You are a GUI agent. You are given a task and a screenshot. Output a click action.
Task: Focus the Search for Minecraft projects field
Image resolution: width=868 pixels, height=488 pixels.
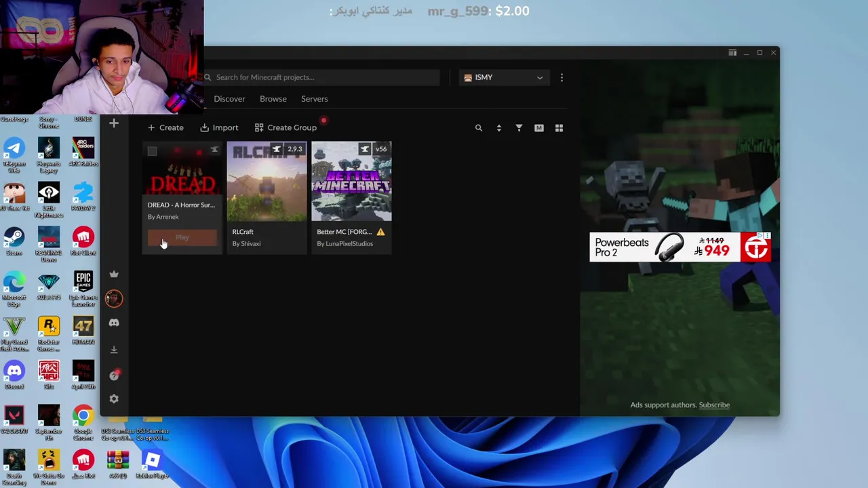(x=322, y=77)
